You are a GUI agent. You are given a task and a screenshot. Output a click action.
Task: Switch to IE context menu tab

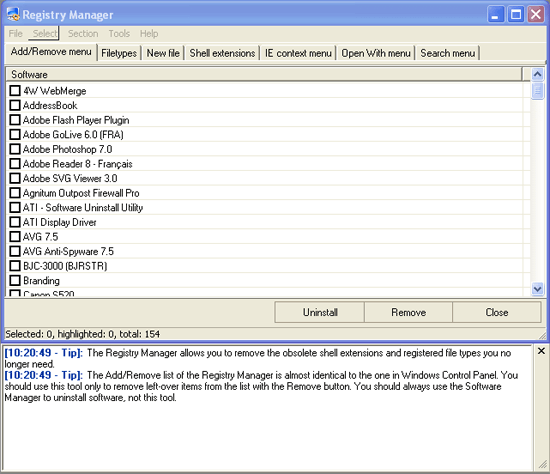(298, 53)
